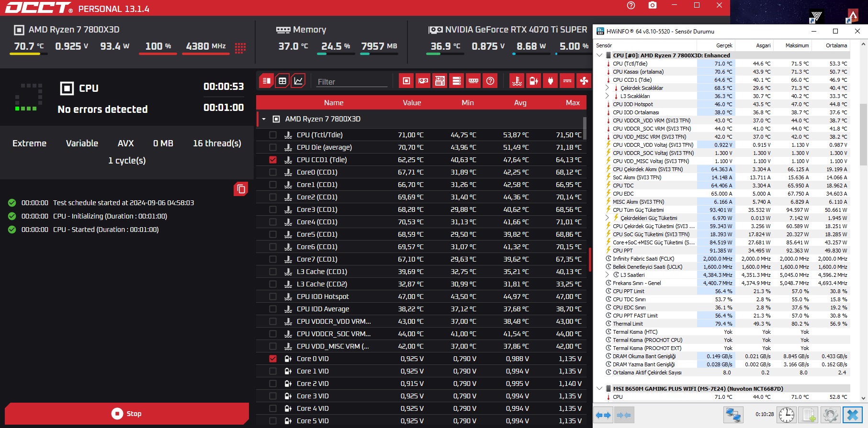Click the OCCT screenshot camera icon
Screen dimensions: 868x428
click(652, 5)
